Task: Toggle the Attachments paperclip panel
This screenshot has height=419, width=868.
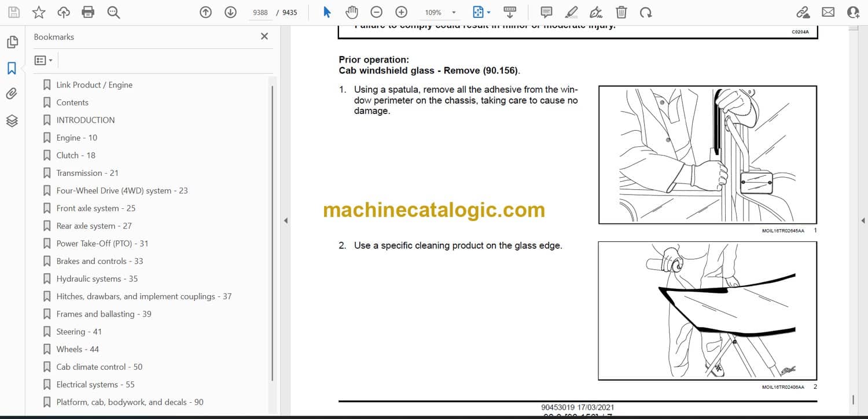Action: pyautogui.click(x=12, y=94)
